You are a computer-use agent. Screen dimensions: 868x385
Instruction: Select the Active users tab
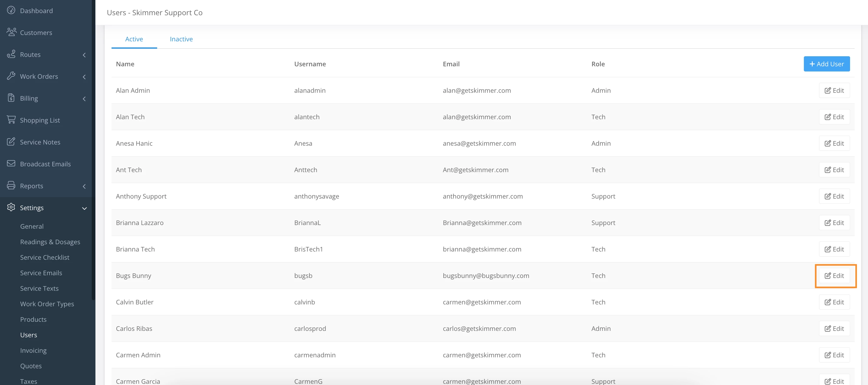pyautogui.click(x=134, y=39)
